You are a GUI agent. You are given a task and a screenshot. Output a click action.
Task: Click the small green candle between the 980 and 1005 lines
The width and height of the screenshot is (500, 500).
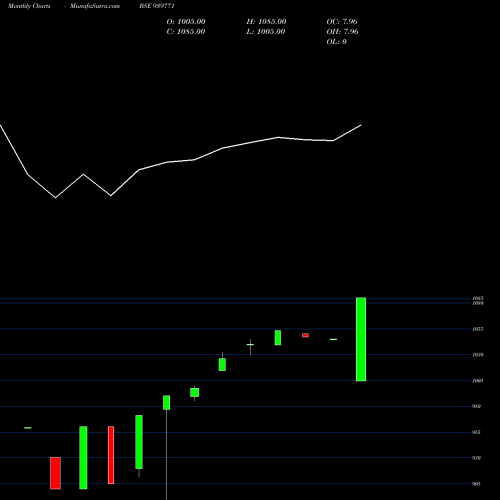(195, 392)
